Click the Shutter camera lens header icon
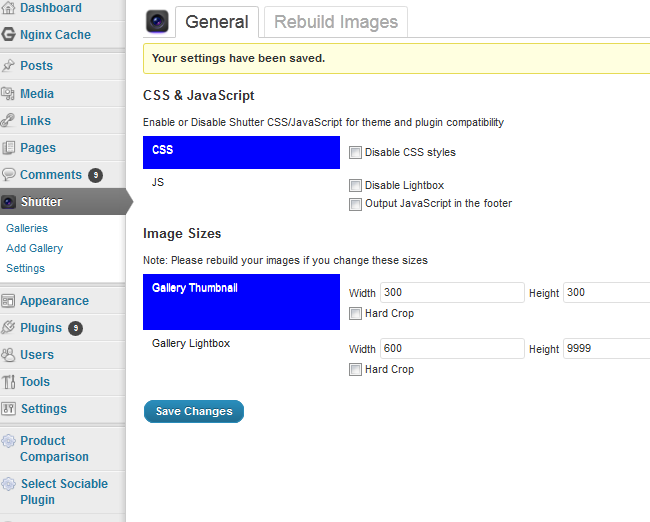The width and height of the screenshot is (650, 522). click(x=157, y=21)
